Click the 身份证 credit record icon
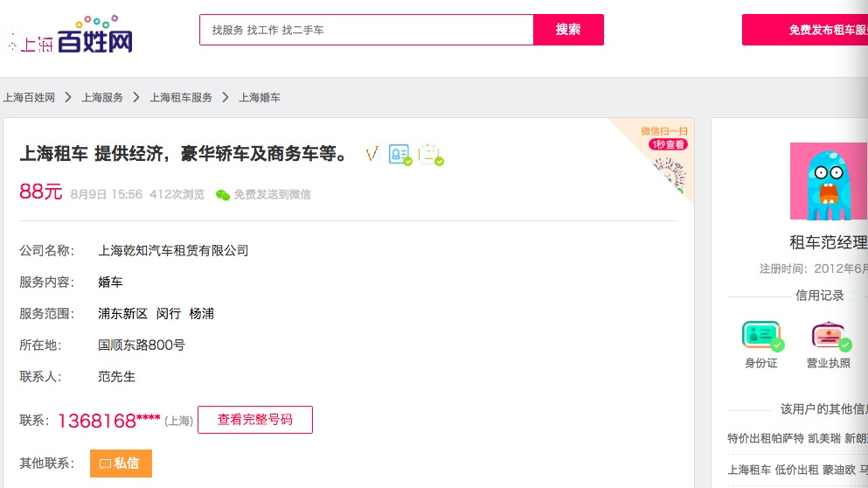This screenshot has height=488, width=868. tap(760, 337)
